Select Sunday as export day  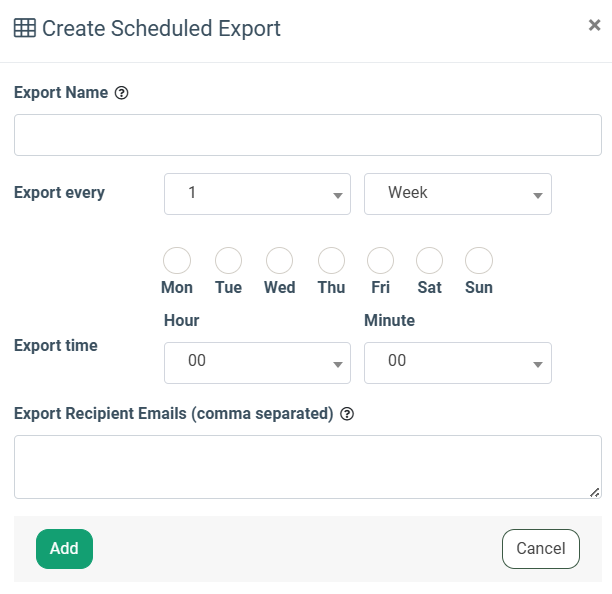(479, 261)
